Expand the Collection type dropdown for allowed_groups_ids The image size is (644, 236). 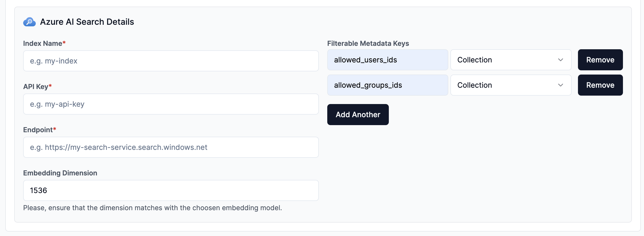[510, 85]
